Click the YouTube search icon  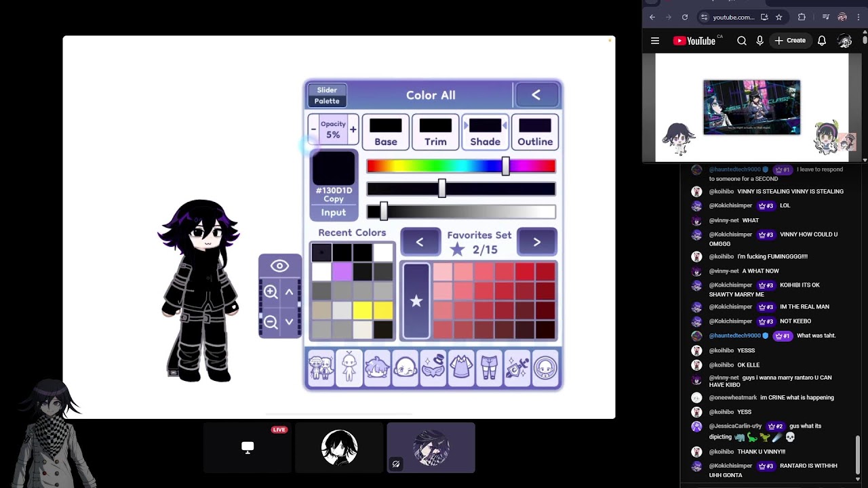pyautogui.click(x=742, y=41)
